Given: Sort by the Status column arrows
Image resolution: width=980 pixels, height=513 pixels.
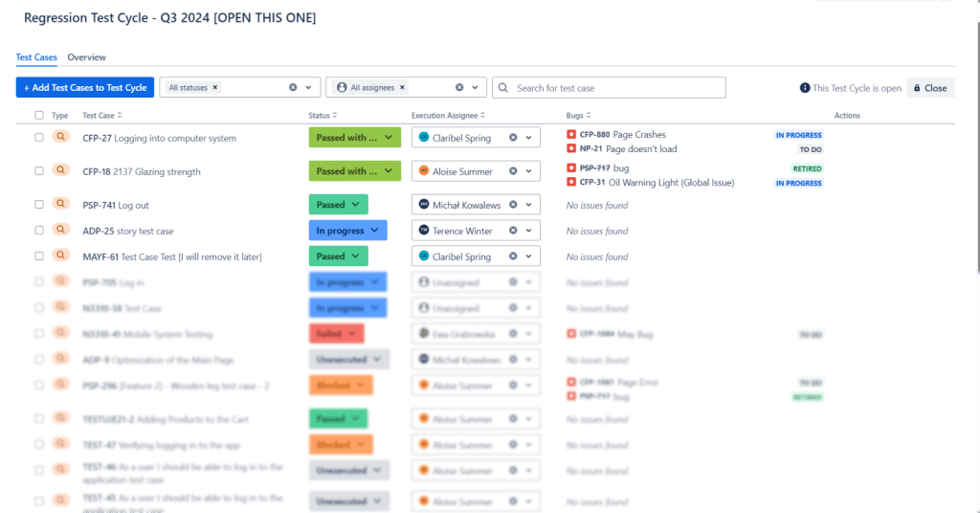Looking at the screenshot, I should [335, 116].
